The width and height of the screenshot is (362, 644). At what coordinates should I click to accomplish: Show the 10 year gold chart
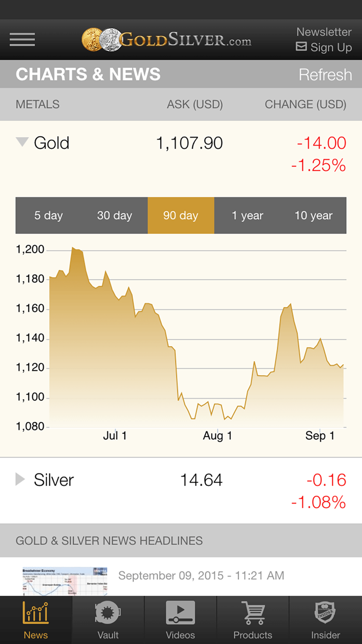point(313,215)
